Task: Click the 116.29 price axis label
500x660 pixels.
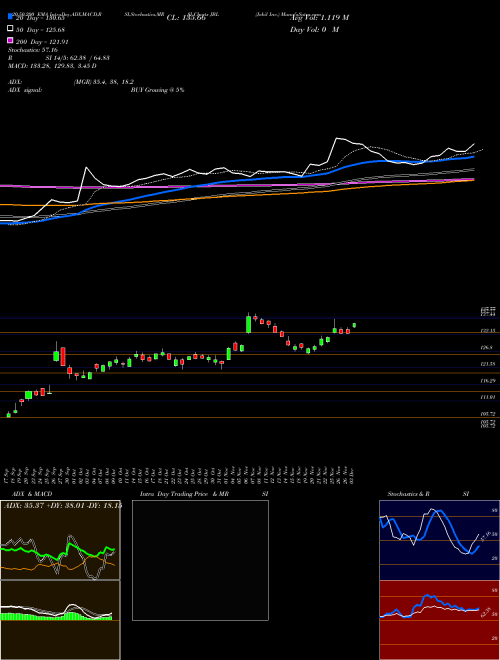Action: (x=488, y=381)
